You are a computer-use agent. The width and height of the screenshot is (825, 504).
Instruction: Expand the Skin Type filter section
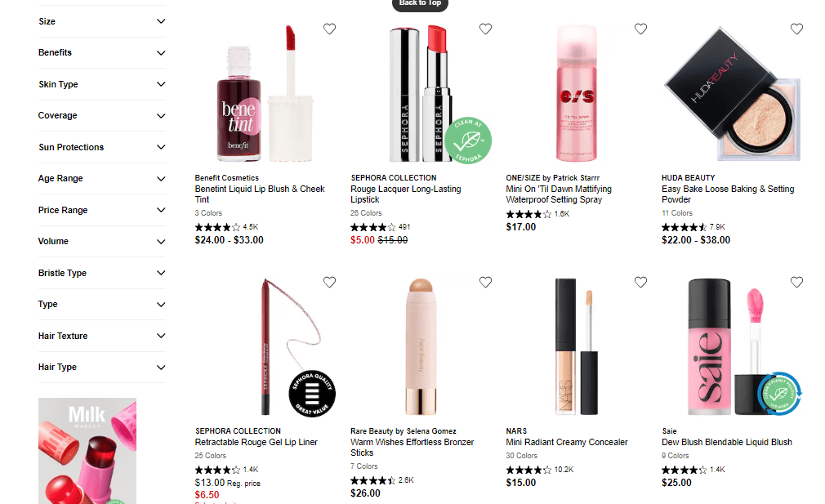coord(102,84)
